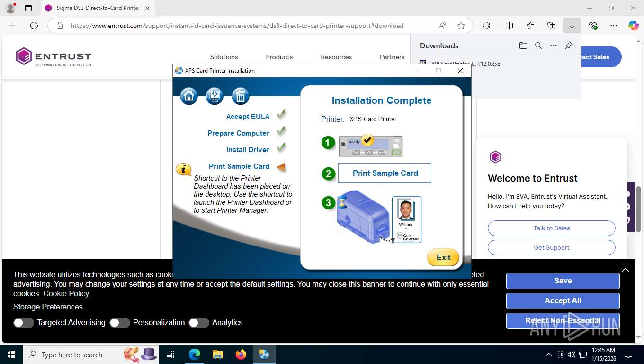644x364 pixels.
Task: Select the Install Driver step
Action: [248, 149]
